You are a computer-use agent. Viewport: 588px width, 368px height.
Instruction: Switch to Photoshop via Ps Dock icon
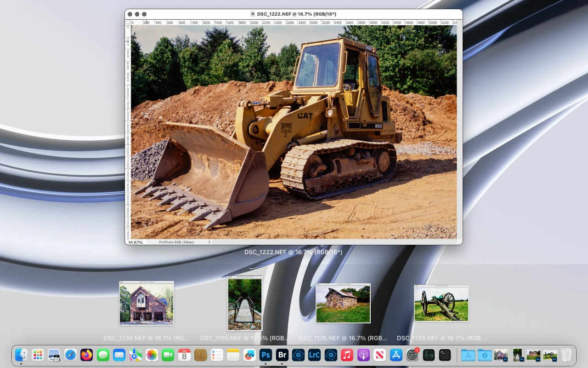(x=266, y=355)
